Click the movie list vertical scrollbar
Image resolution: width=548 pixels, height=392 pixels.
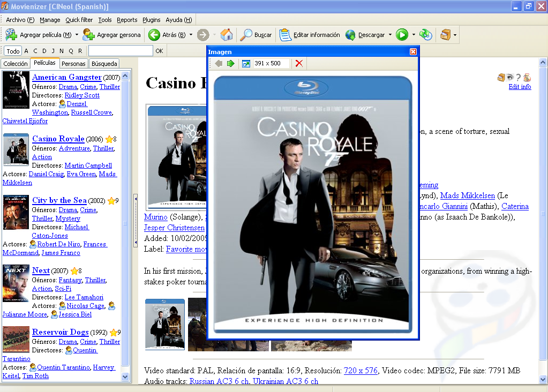[x=125, y=223]
